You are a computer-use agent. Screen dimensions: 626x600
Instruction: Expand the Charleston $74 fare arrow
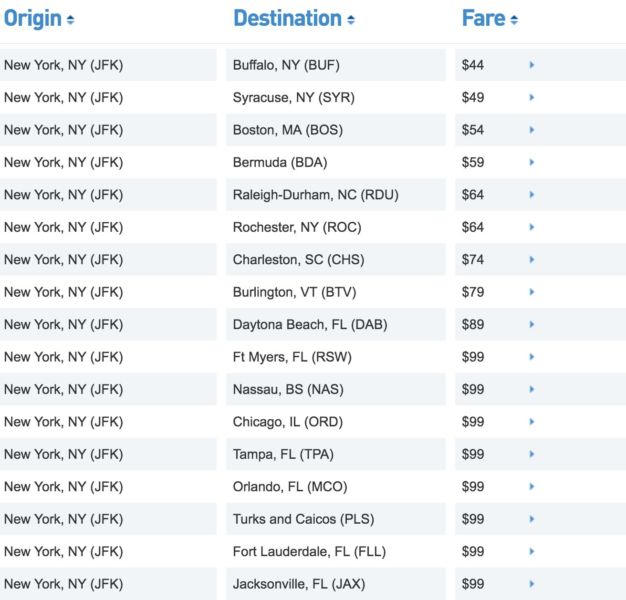pos(532,260)
